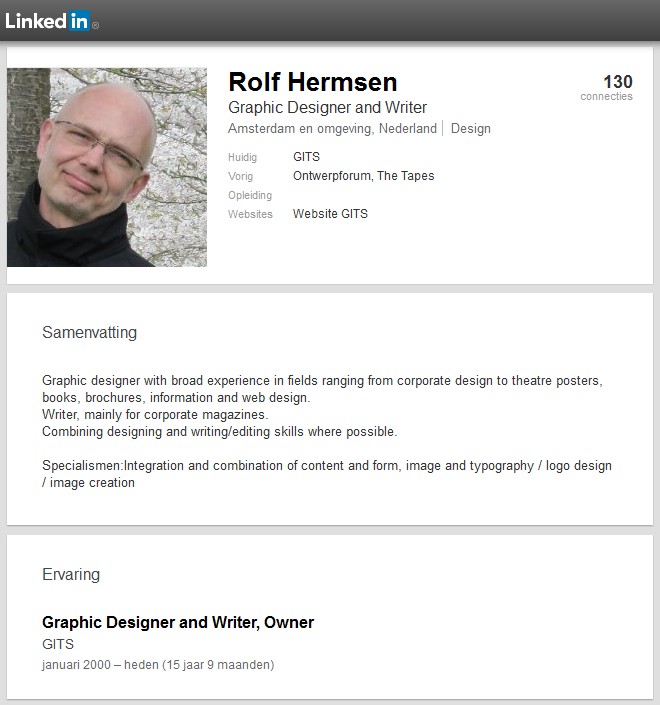Screen dimensions: 660x705
Task: Click GITS company under Ervaring
Action: point(58,644)
